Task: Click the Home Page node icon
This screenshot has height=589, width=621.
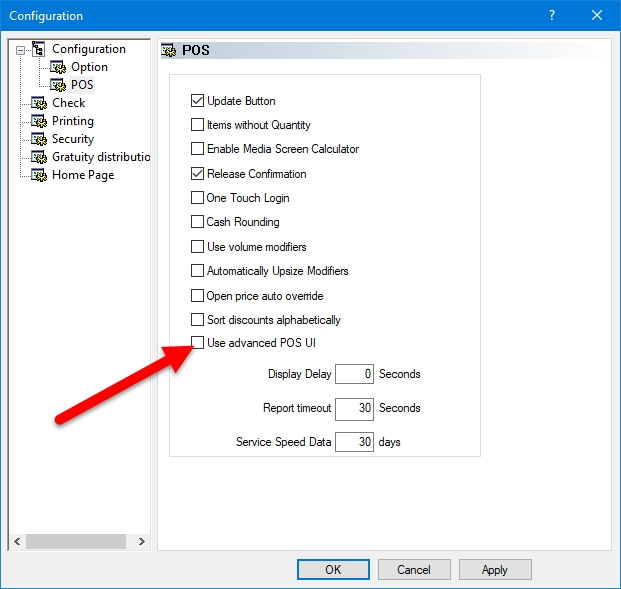Action: tap(39, 175)
